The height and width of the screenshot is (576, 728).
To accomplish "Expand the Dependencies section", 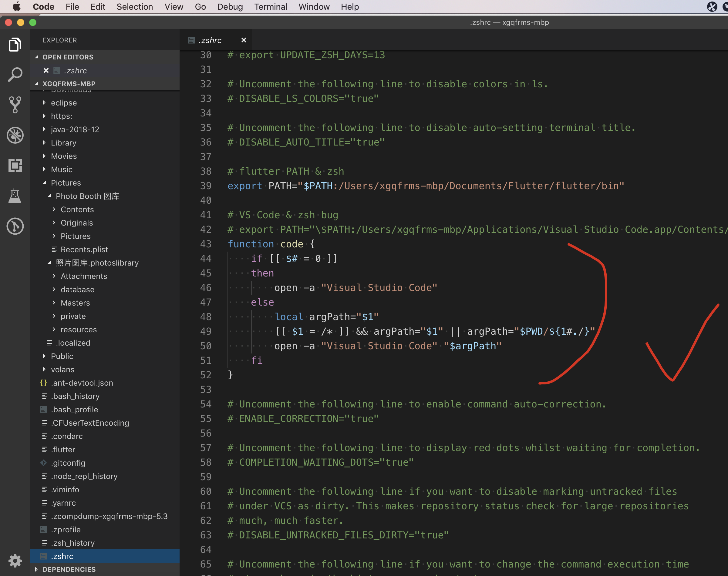I will click(x=69, y=569).
